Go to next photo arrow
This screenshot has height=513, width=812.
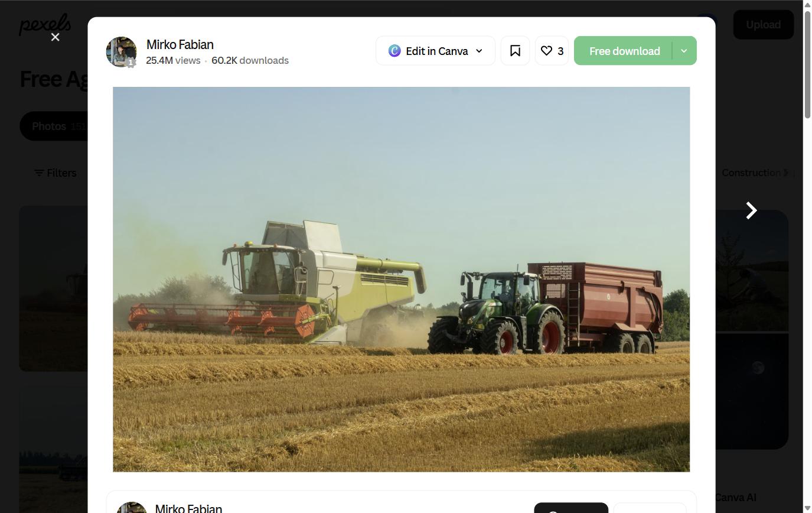(751, 210)
